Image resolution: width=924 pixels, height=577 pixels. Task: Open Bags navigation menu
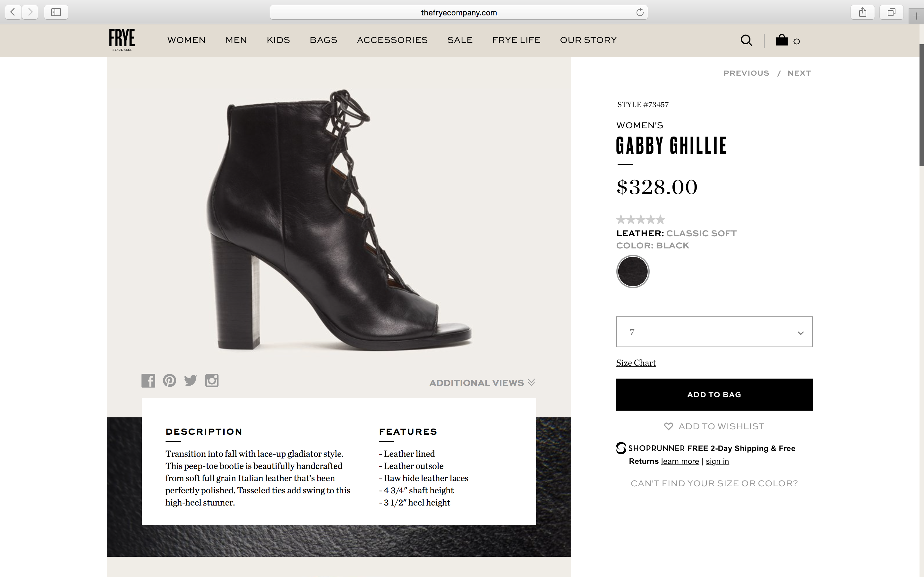pyautogui.click(x=323, y=40)
